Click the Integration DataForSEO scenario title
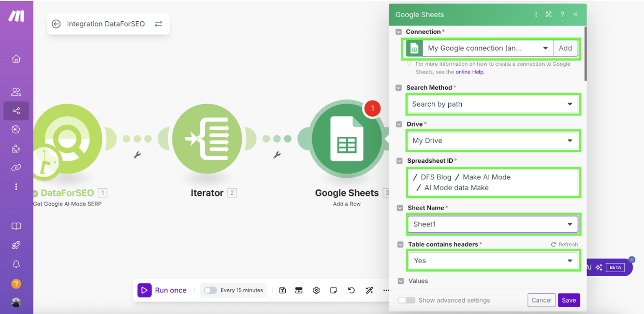This screenshot has height=314, width=644. point(106,24)
